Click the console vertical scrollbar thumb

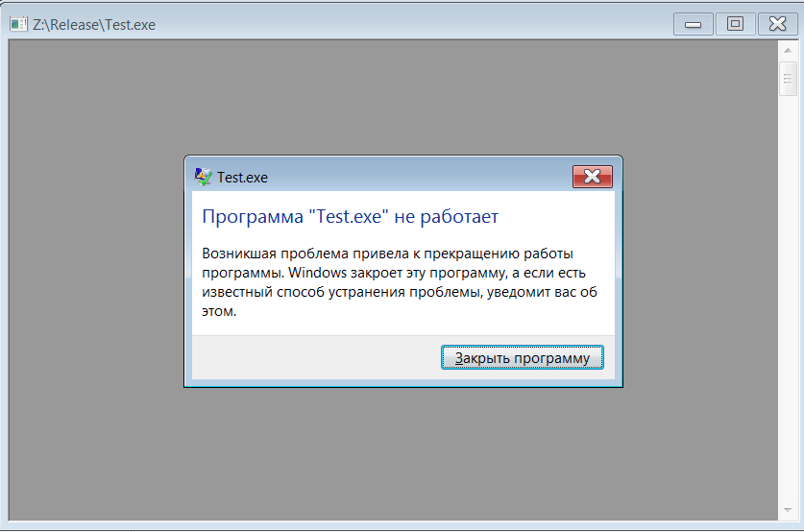pos(788,79)
